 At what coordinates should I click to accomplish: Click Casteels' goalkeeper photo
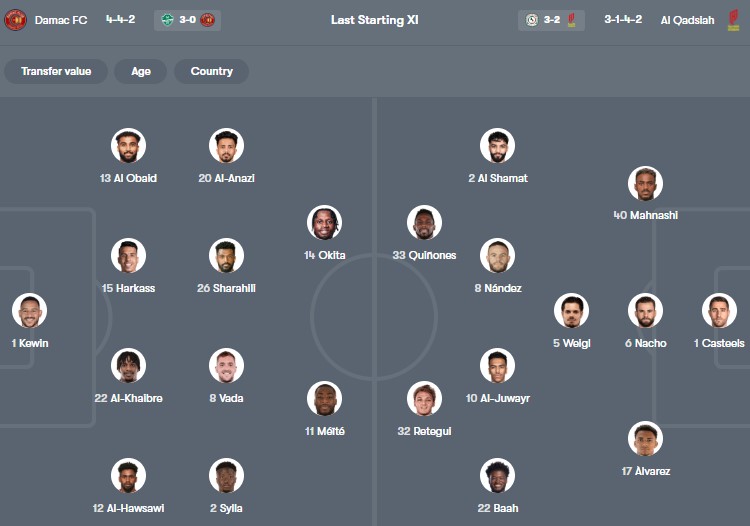[719, 311]
